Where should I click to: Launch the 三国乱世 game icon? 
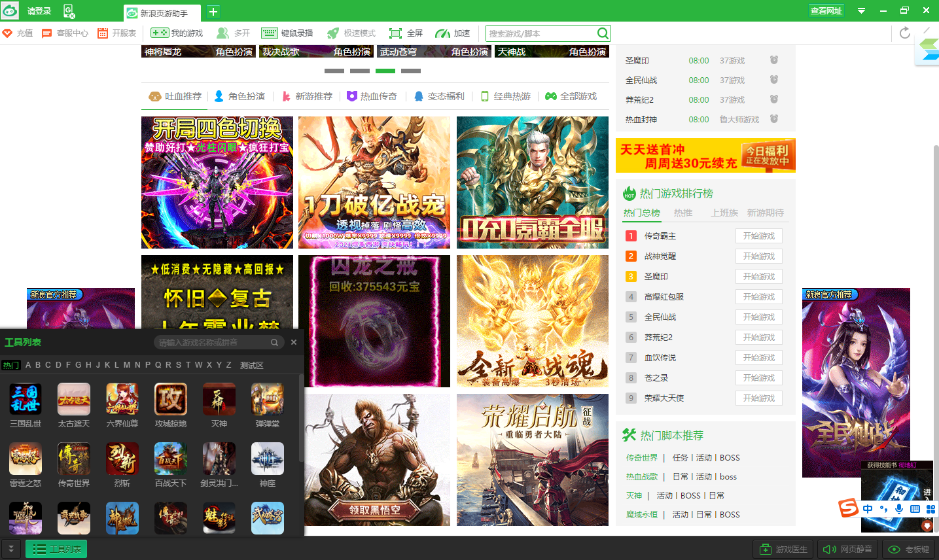(26, 400)
